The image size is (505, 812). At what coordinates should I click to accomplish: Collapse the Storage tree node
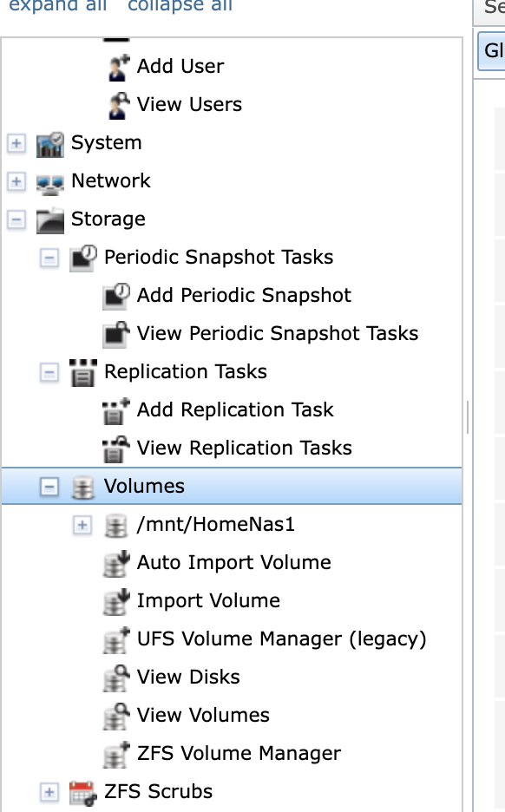[x=16, y=219]
